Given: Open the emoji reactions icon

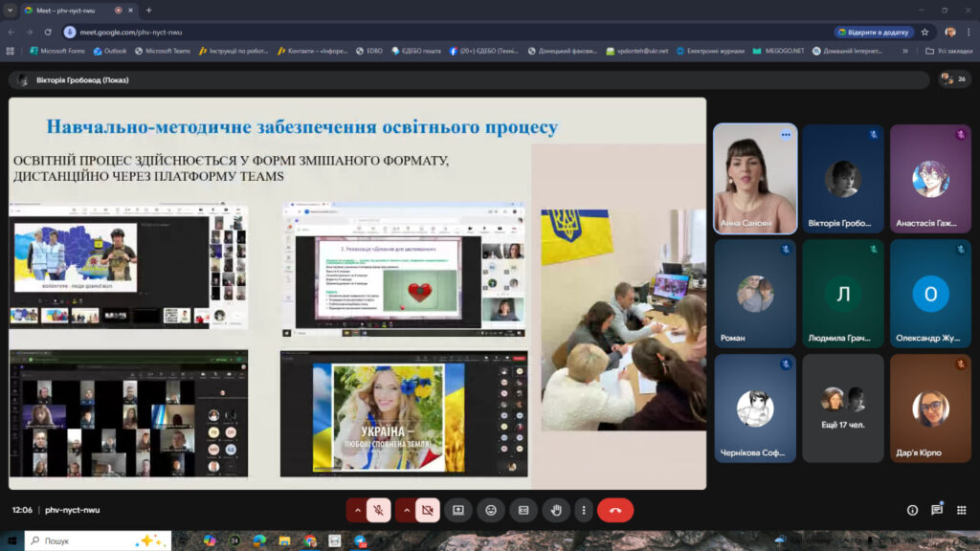Looking at the screenshot, I should point(491,510).
